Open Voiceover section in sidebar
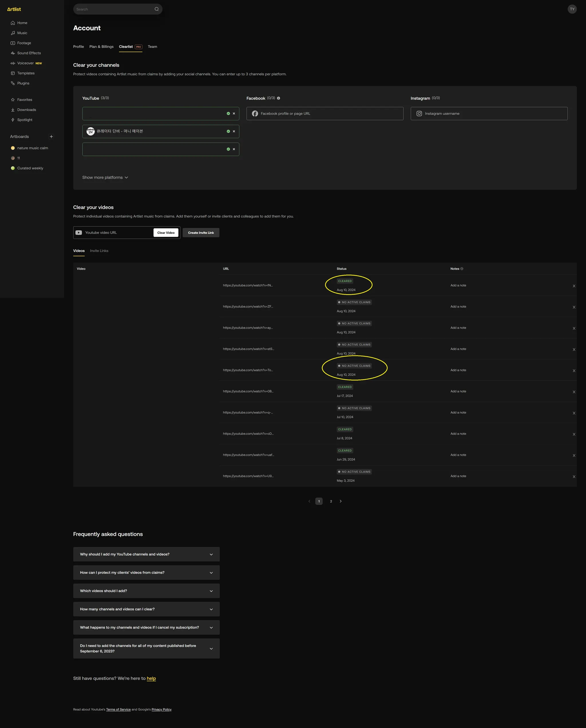The height and width of the screenshot is (728, 586). point(25,63)
